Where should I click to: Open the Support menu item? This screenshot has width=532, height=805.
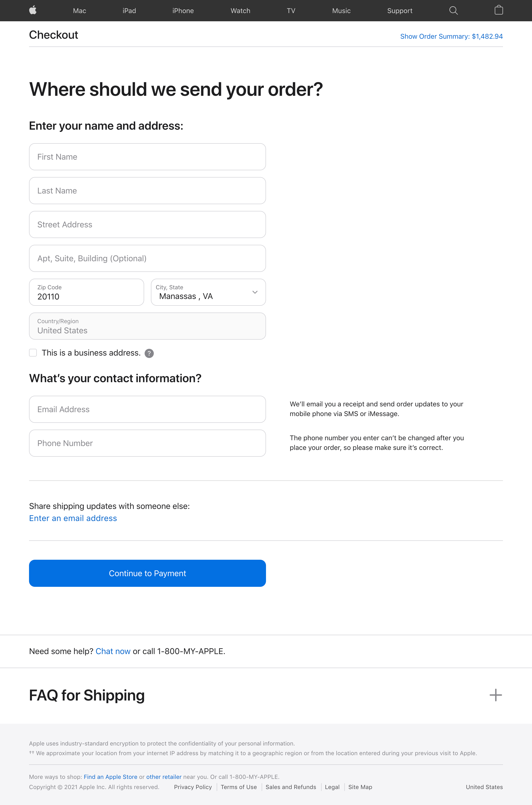[x=399, y=11]
